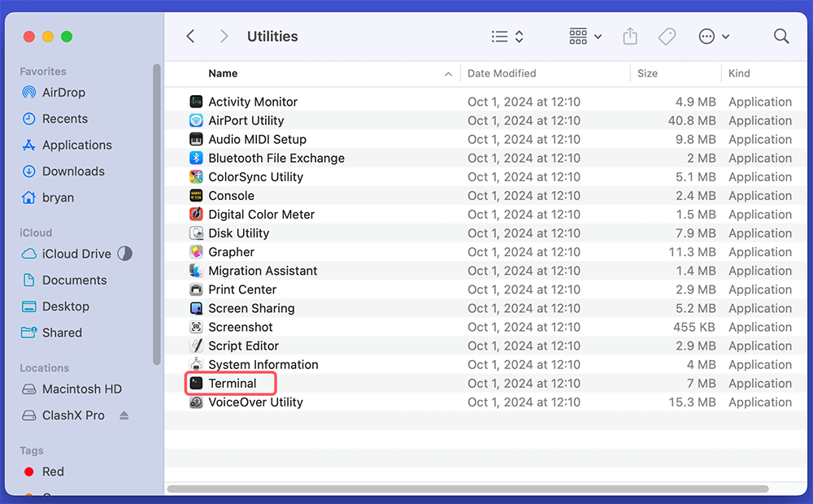Open Applications in the sidebar
Image resolution: width=813 pixels, height=504 pixels.
(x=76, y=145)
